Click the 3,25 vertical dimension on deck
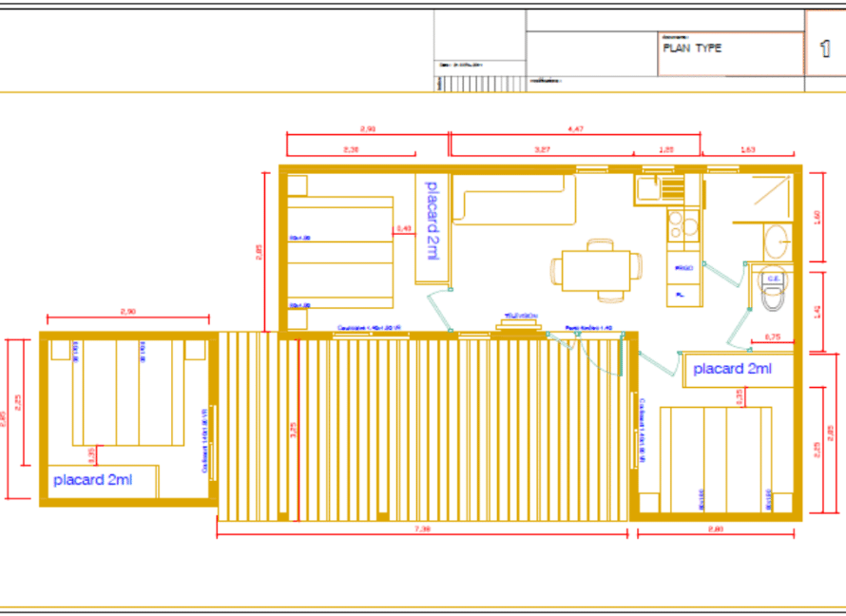846x616 pixels. [x=294, y=428]
